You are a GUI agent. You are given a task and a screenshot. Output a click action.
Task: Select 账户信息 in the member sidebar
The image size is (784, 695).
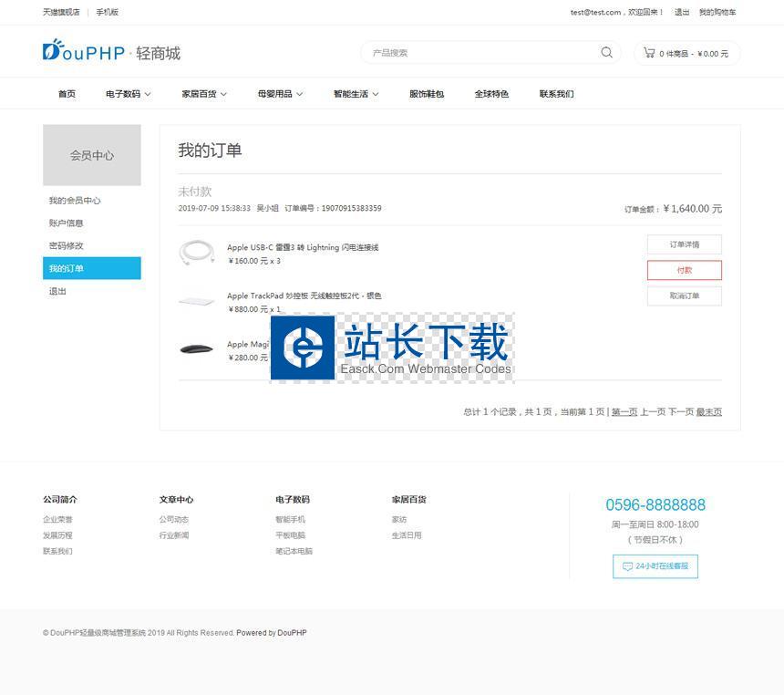point(67,223)
